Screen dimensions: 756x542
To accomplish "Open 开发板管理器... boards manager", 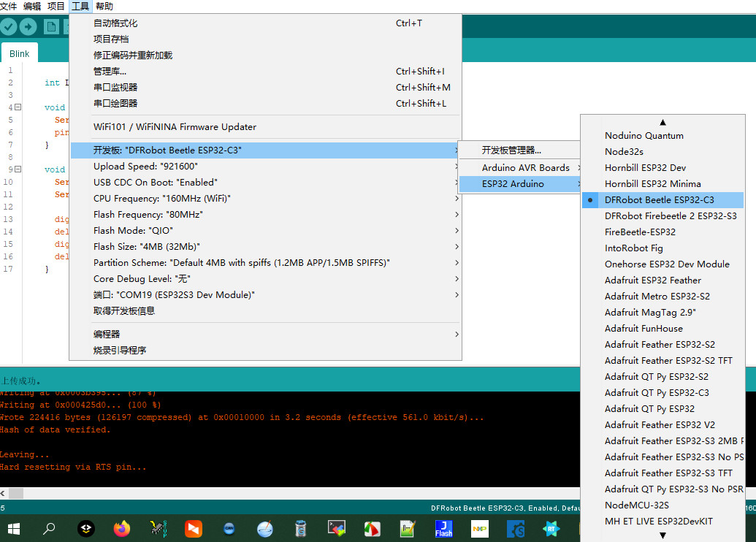I will (x=519, y=150).
